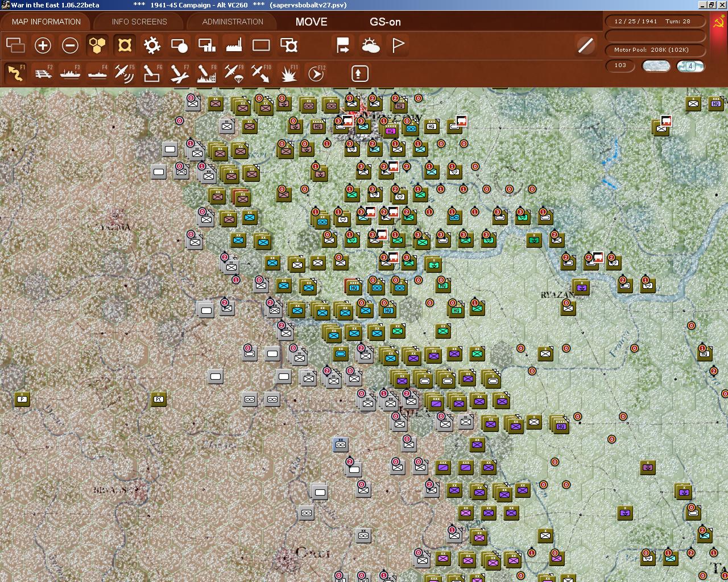This screenshot has width=728, height=582.
Task: Select F6 bomb unit mode icon
Action: [x=152, y=73]
